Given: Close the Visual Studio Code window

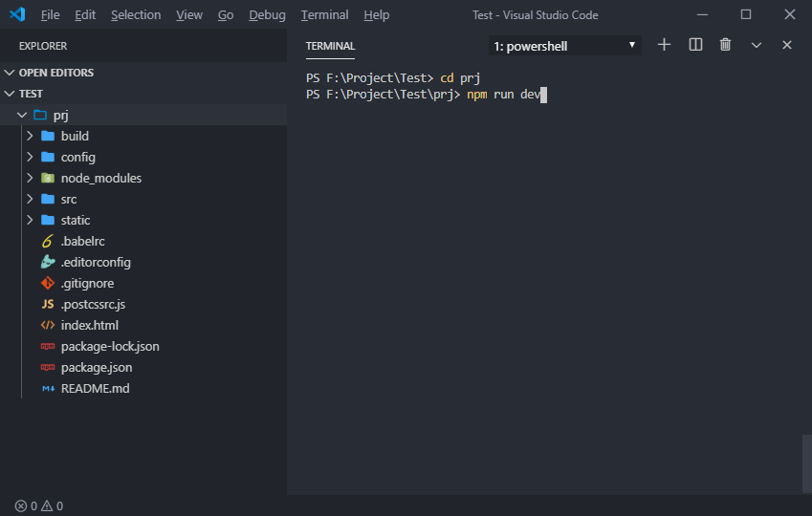Looking at the screenshot, I should tap(790, 14).
